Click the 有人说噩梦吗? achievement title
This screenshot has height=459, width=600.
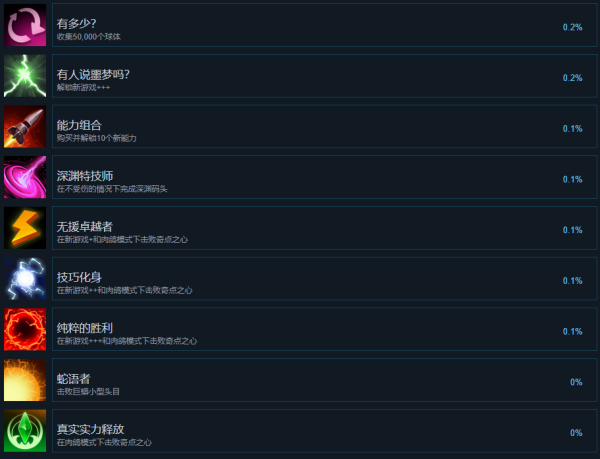(93, 74)
